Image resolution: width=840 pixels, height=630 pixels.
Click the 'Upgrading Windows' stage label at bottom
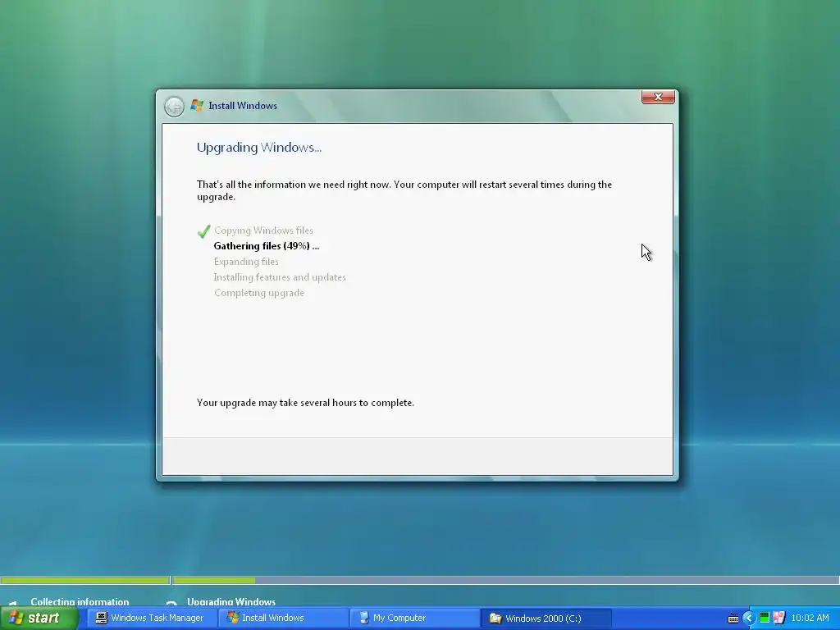click(x=231, y=601)
